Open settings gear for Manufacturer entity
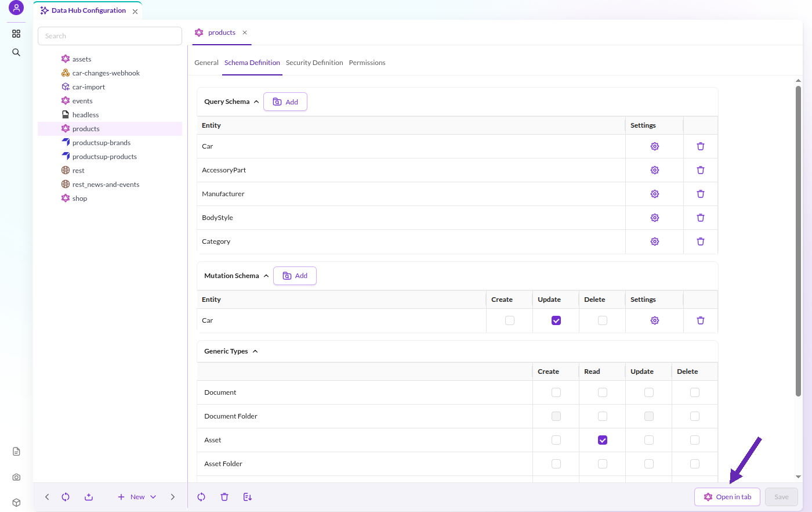 (x=655, y=194)
